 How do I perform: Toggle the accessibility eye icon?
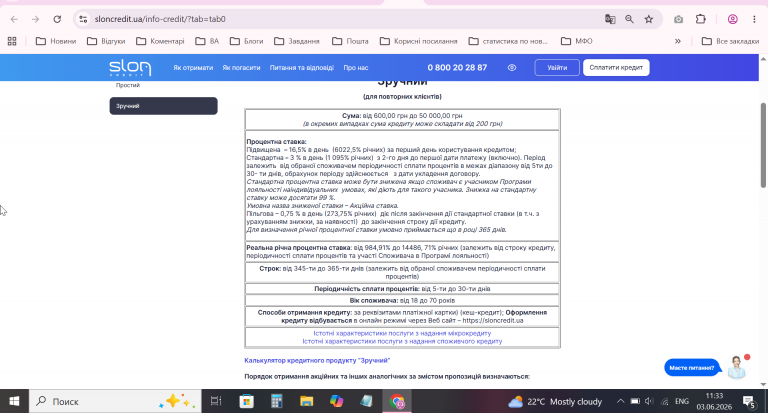pos(512,68)
